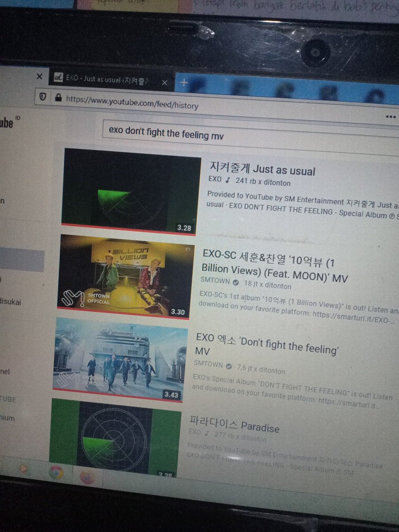This screenshot has width=399, height=532.
Task: Click the '277 rb x ditonton' view count
Action: [x=240, y=437]
